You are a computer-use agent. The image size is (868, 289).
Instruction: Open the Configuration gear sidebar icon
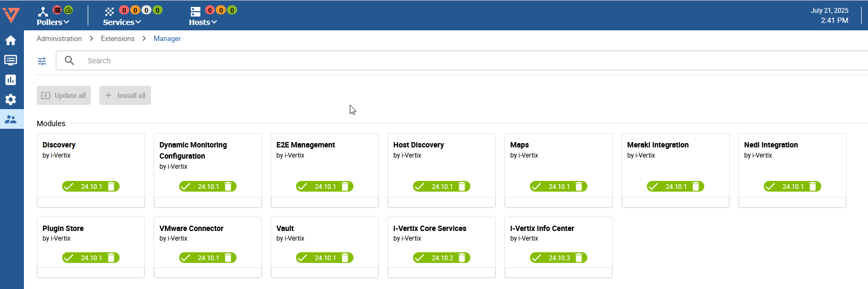coord(11,100)
